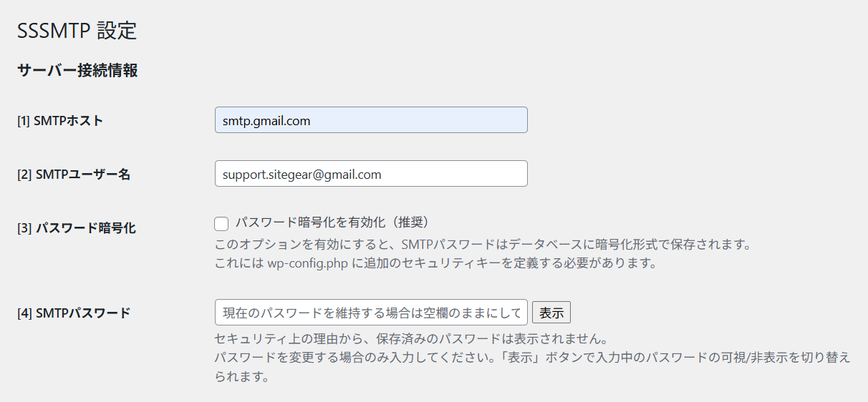Click the [2] SMTPユーザー名 row label
This screenshot has width=868, height=402.
[74, 174]
